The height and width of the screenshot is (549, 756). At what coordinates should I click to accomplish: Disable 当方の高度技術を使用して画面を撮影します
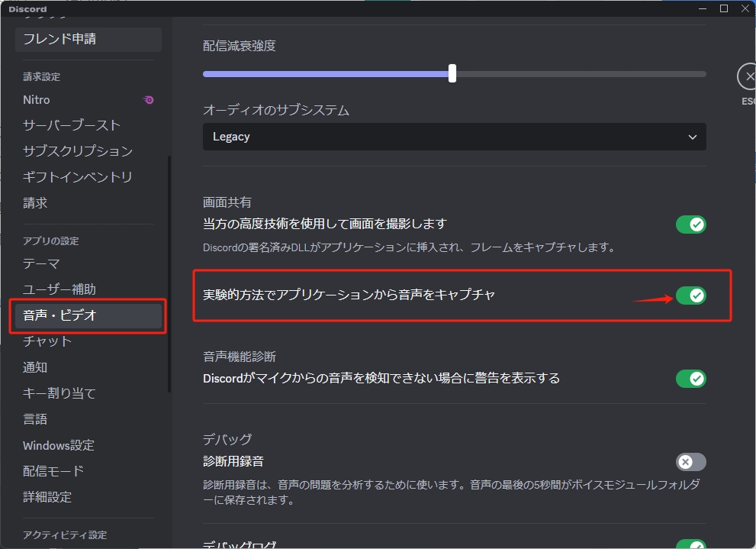click(x=690, y=224)
